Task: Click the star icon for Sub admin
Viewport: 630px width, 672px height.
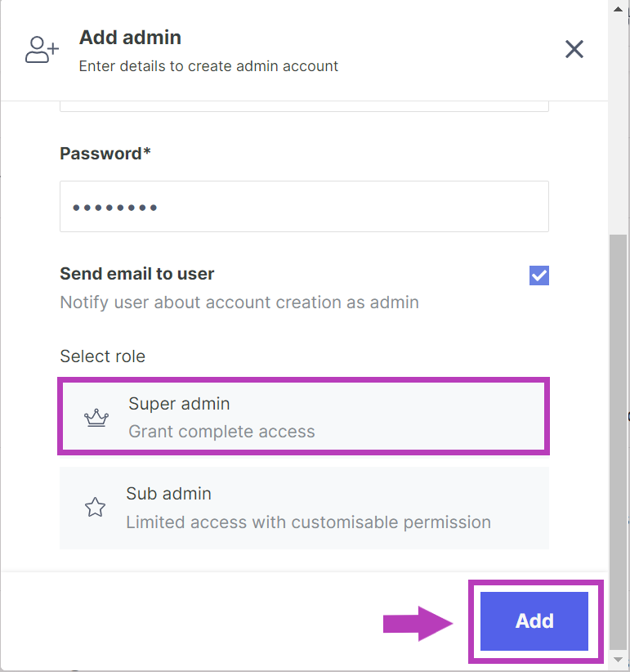Action: [96, 508]
